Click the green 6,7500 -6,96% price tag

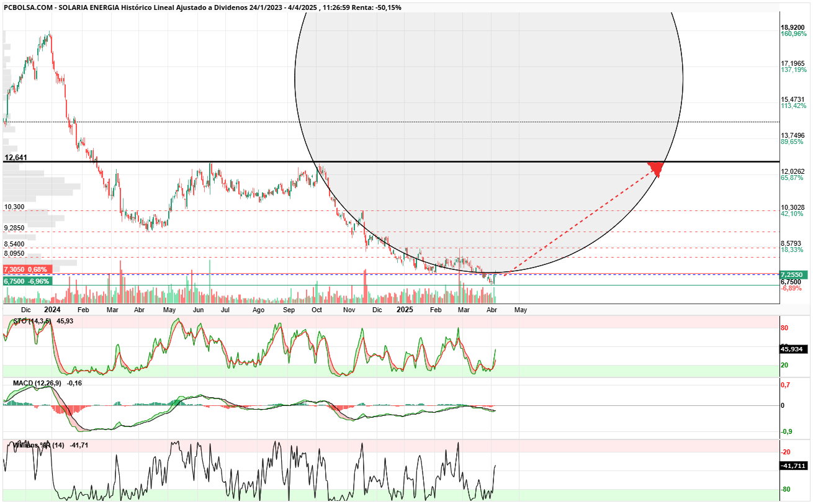(27, 281)
